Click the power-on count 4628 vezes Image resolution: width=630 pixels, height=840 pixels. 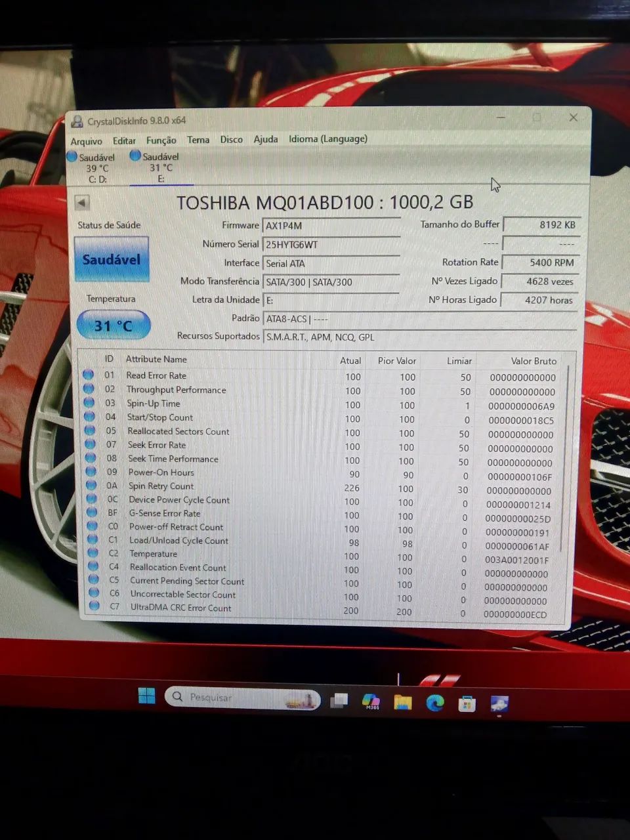click(541, 281)
